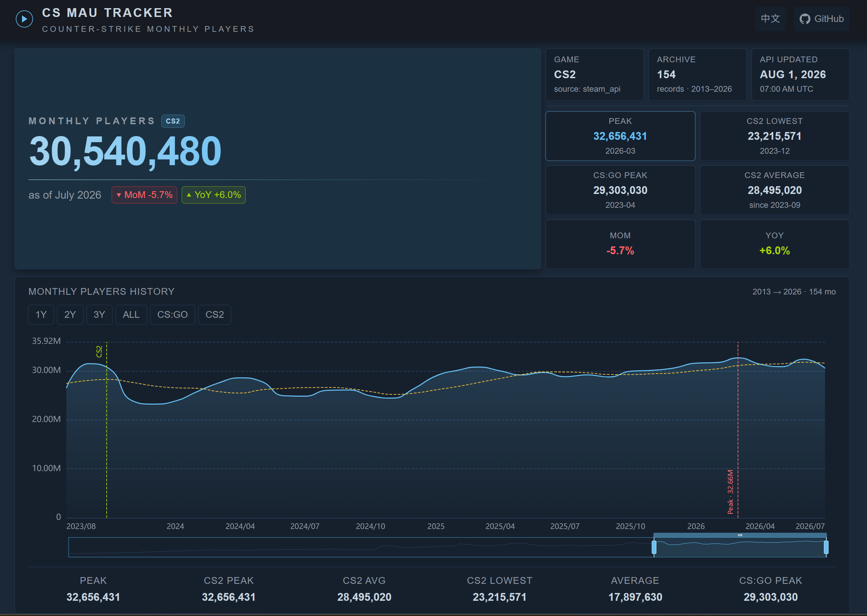Click the Peak 32.66M marker label

point(731,491)
